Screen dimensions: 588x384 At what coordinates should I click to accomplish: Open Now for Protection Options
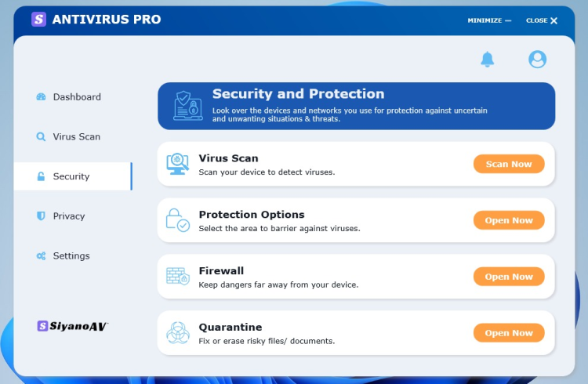[509, 220]
